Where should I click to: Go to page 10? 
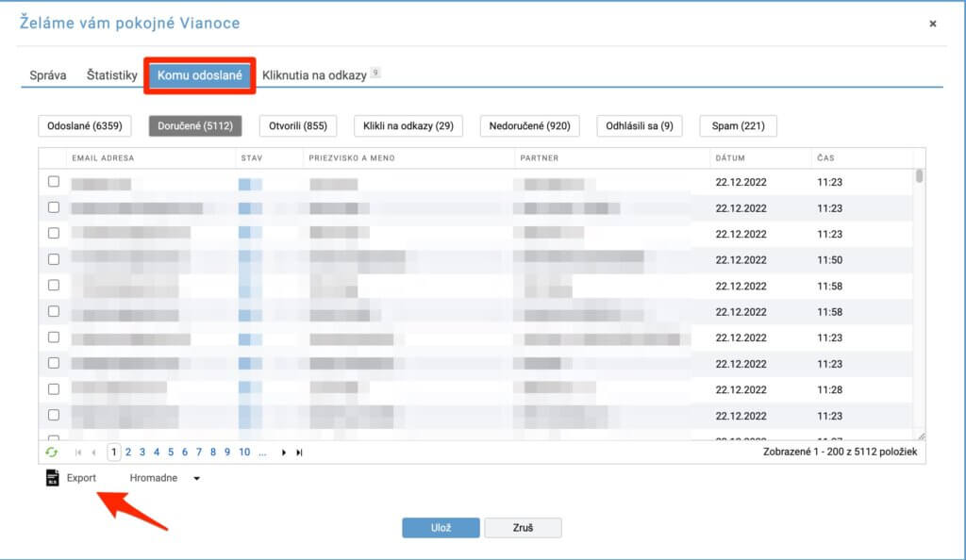coord(244,453)
